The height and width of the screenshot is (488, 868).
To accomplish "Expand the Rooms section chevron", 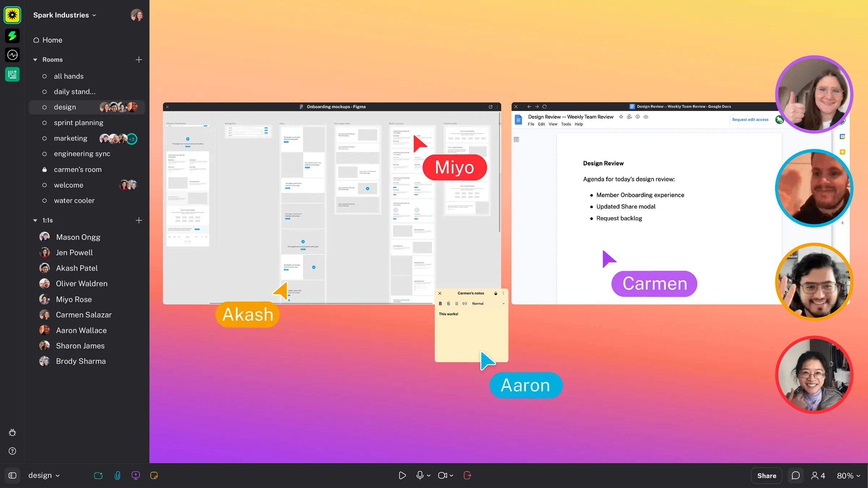I will [35, 59].
